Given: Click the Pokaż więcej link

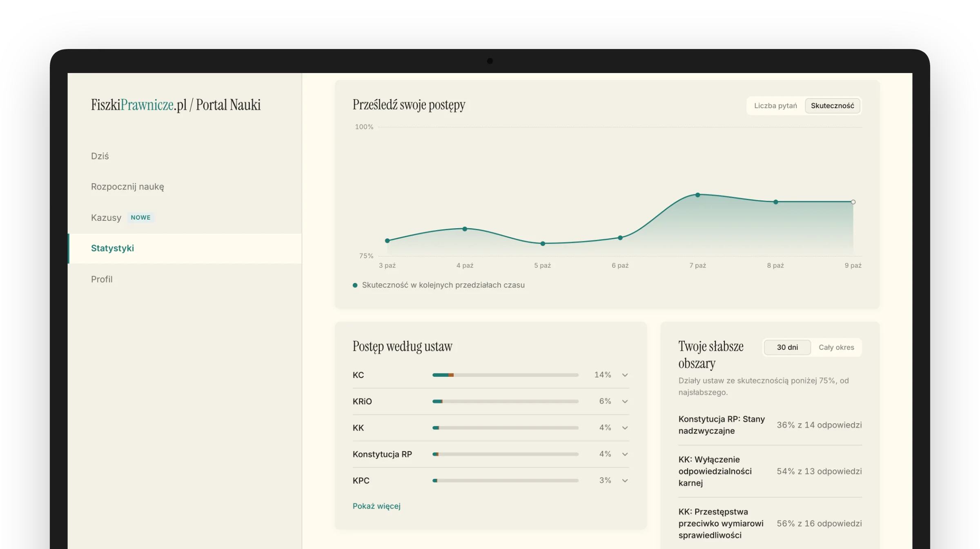Looking at the screenshot, I should pyautogui.click(x=376, y=506).
